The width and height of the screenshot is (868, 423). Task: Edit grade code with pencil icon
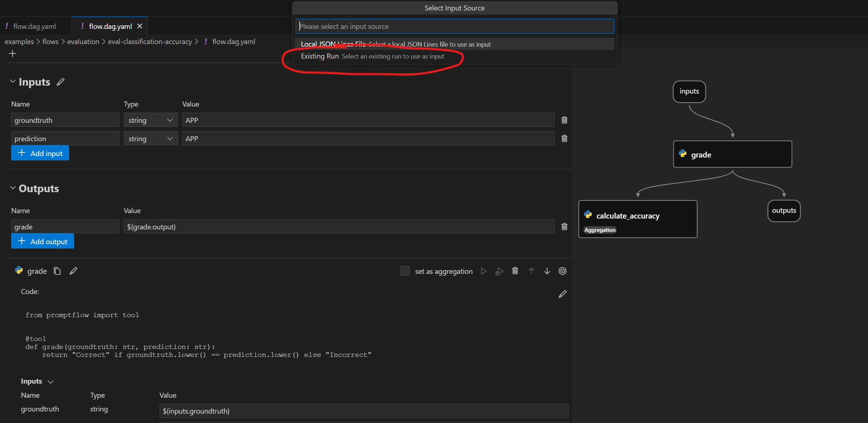click(x=563, y=294)
